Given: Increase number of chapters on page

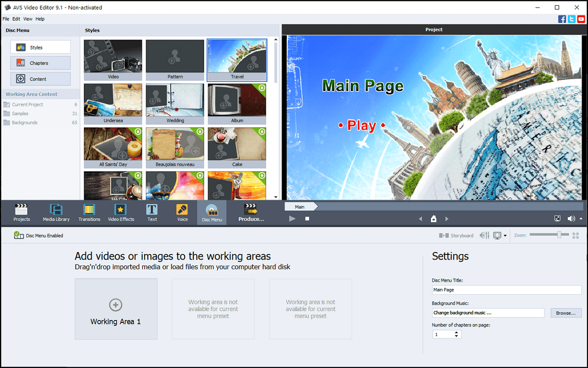Looking at the screenshot, I should click(x=456, y=333).
